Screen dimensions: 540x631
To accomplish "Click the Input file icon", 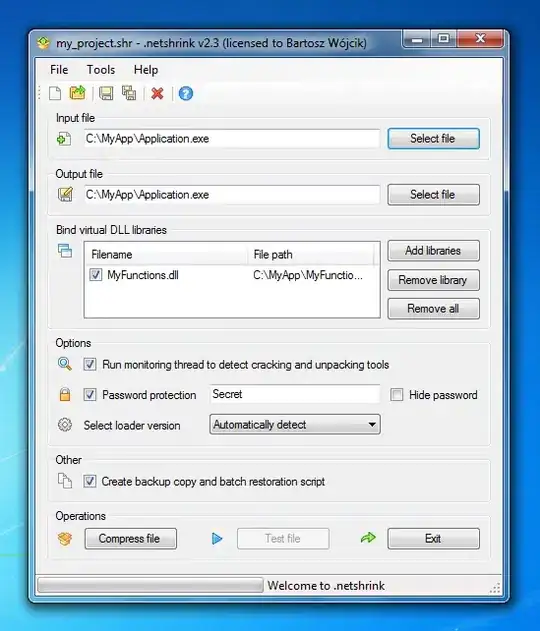I will click(x=64, y=139).
